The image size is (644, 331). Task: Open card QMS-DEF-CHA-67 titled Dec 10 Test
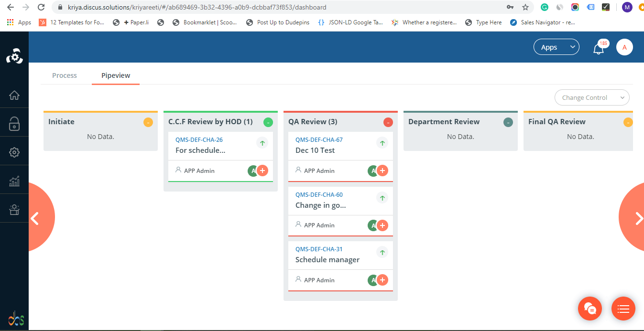coord(319,139)
